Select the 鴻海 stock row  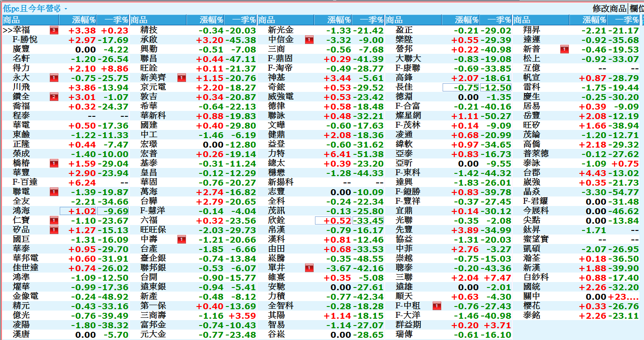[22, 211]
